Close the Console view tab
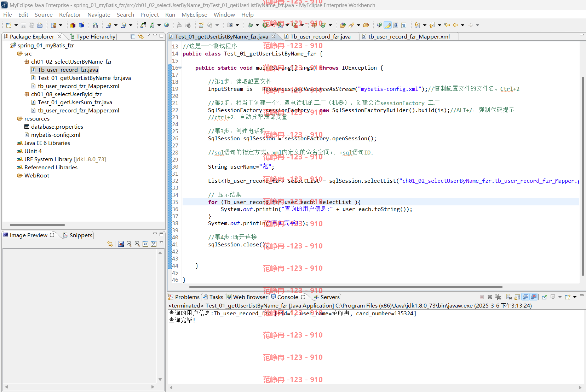The image size is (586, 392). point(303,297)
